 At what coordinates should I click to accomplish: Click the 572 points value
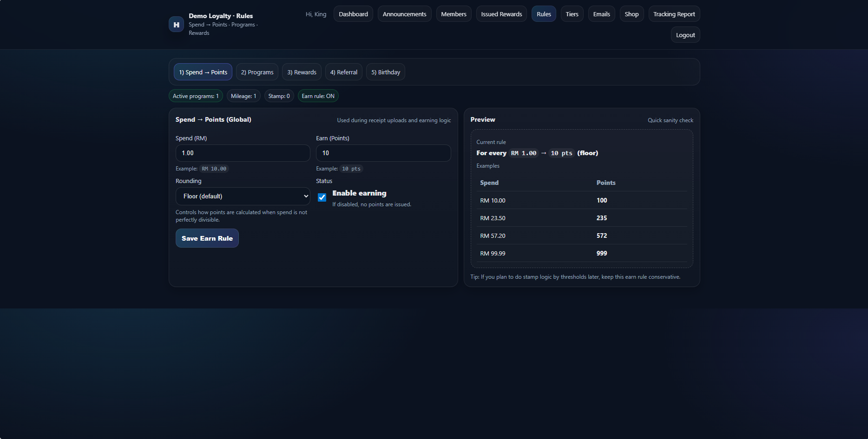602,236
